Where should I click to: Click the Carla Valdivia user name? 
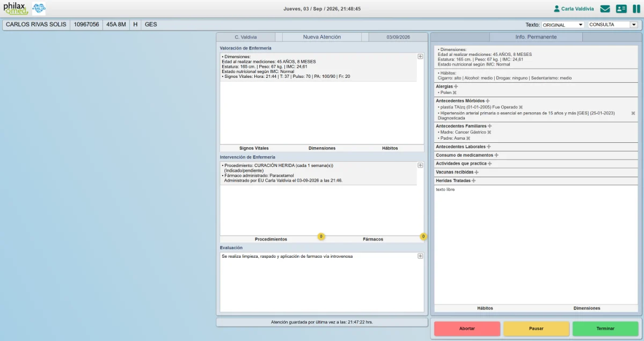pyautogui.click(x=577, y=9)
